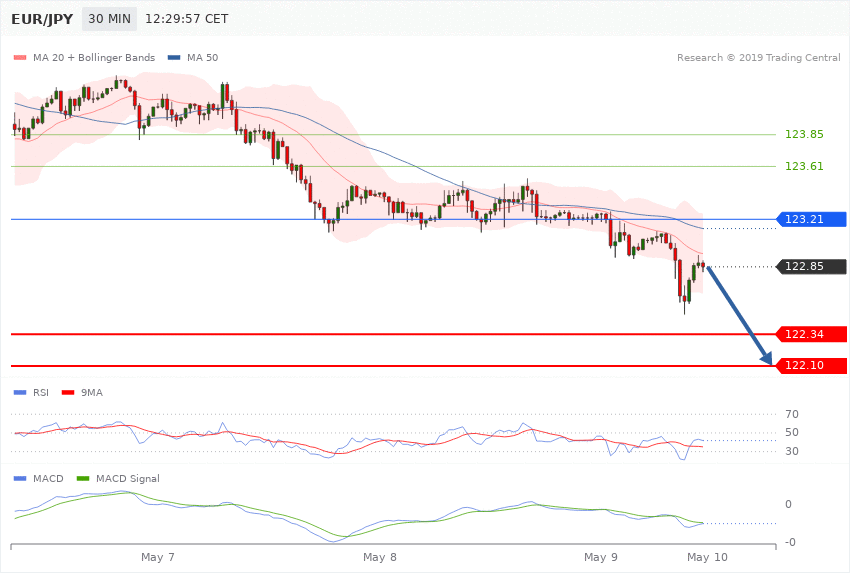850x576 pixels.
Task: Click the blue MA 50 legend swatch
Action: click(174, 57)
